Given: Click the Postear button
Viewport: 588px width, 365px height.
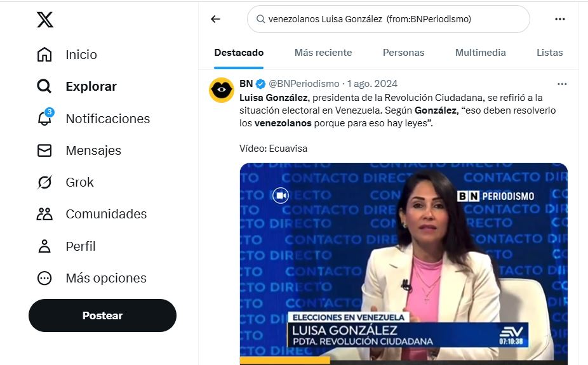Looking at the screenshot, I should click(x=102, y=315).
